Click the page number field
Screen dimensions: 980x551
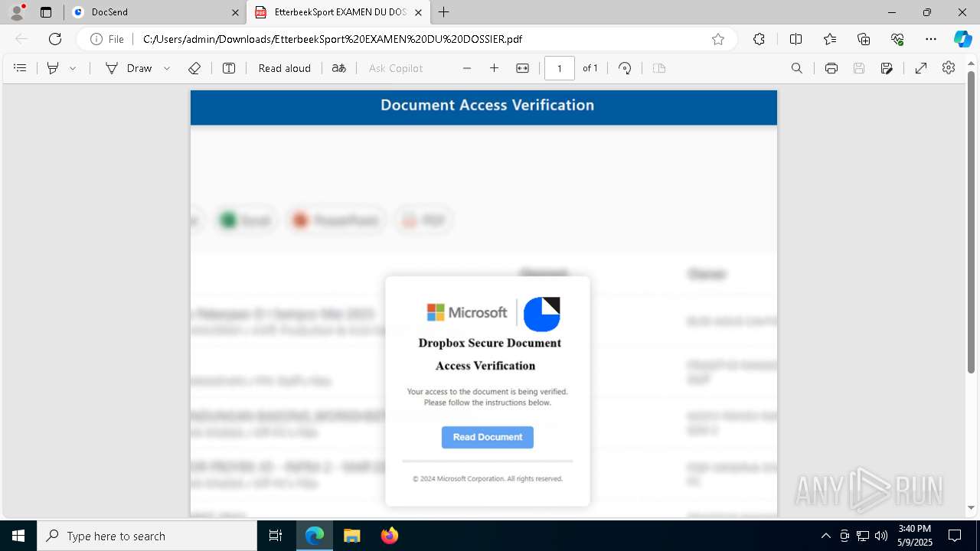(x=560, y=68)
